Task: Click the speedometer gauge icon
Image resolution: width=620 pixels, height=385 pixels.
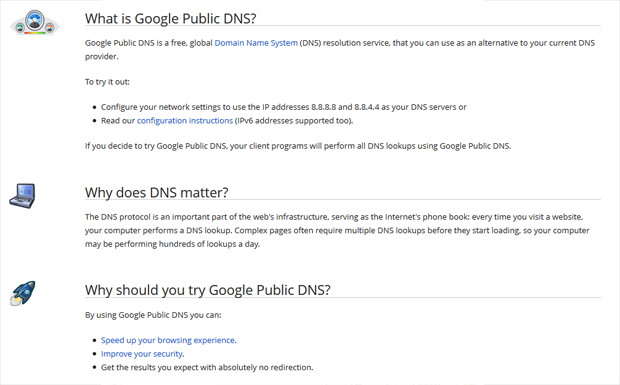Action: (x=35, y=23)
